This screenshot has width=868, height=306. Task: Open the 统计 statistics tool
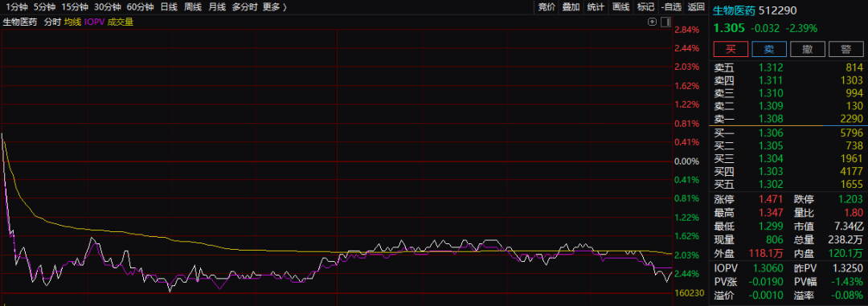[596, 7]
